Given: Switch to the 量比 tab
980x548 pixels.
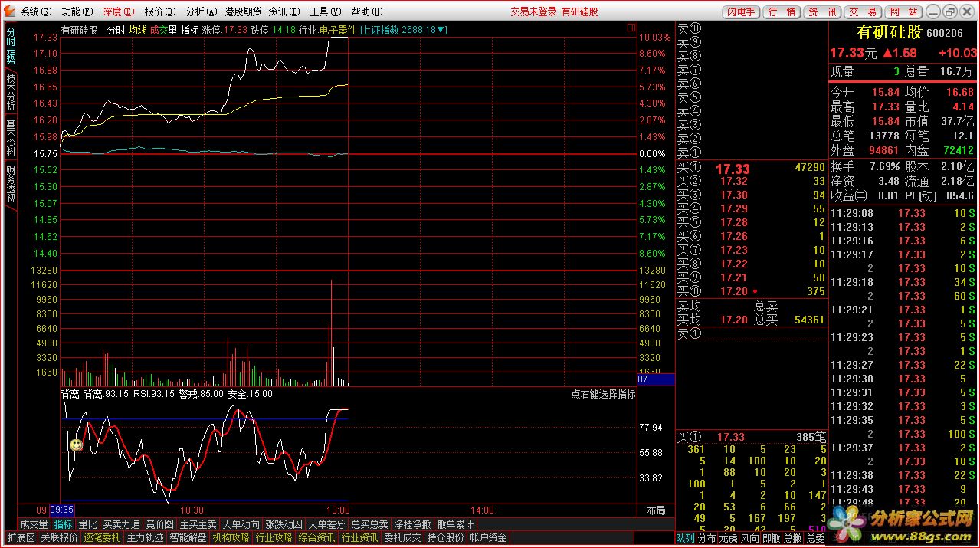Looking at the screenshot, I should click(88, 524).
